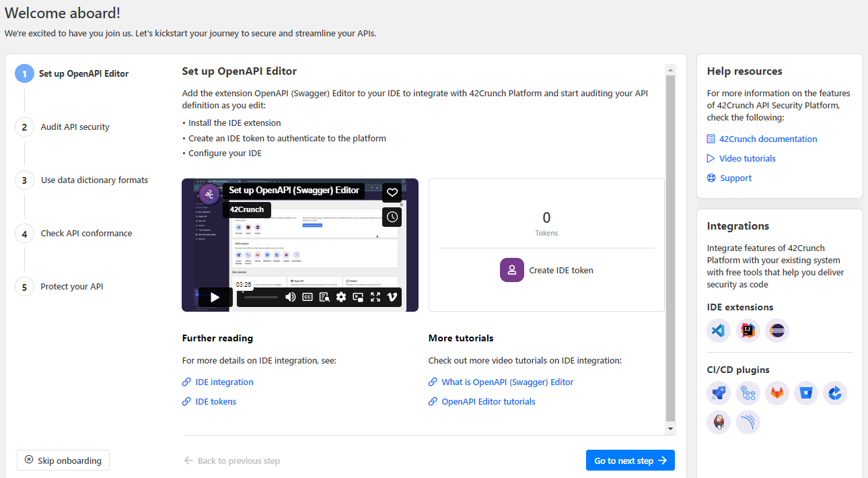Click the video progress bar
Viewport: 868px width, 478px height.
coord(261,297)
